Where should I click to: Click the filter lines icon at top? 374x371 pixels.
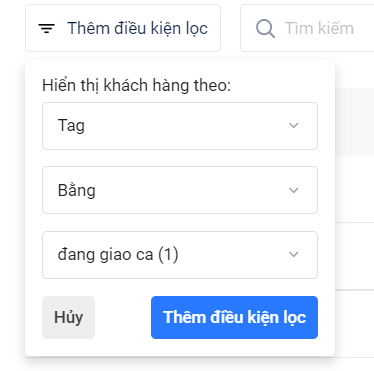(x=47, y=29)
